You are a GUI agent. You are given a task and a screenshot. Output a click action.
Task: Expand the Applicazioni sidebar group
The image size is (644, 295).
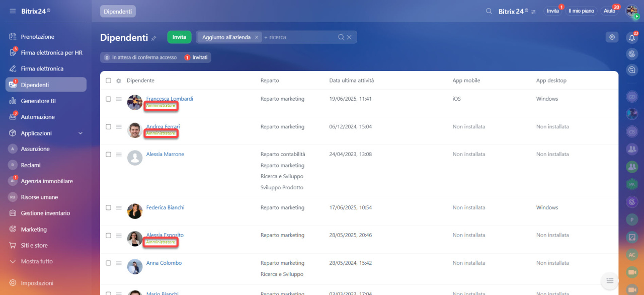(x=46, y=133)
